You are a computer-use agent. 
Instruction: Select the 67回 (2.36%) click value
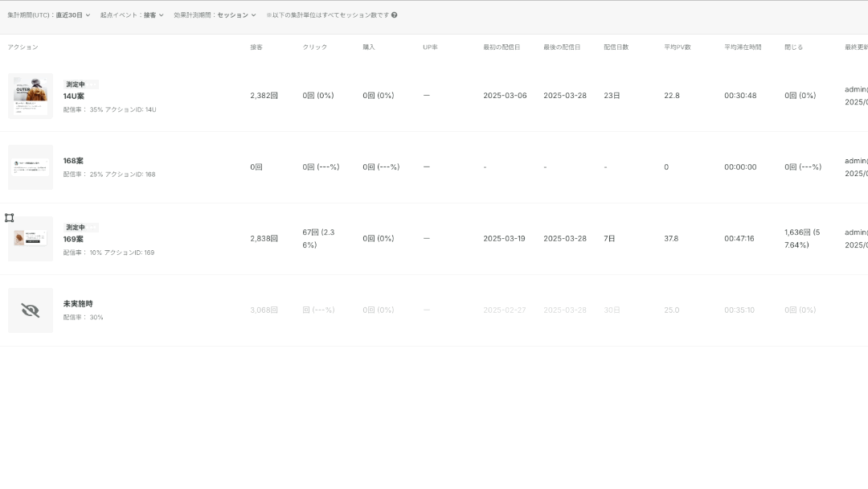(x=318, y=238)
